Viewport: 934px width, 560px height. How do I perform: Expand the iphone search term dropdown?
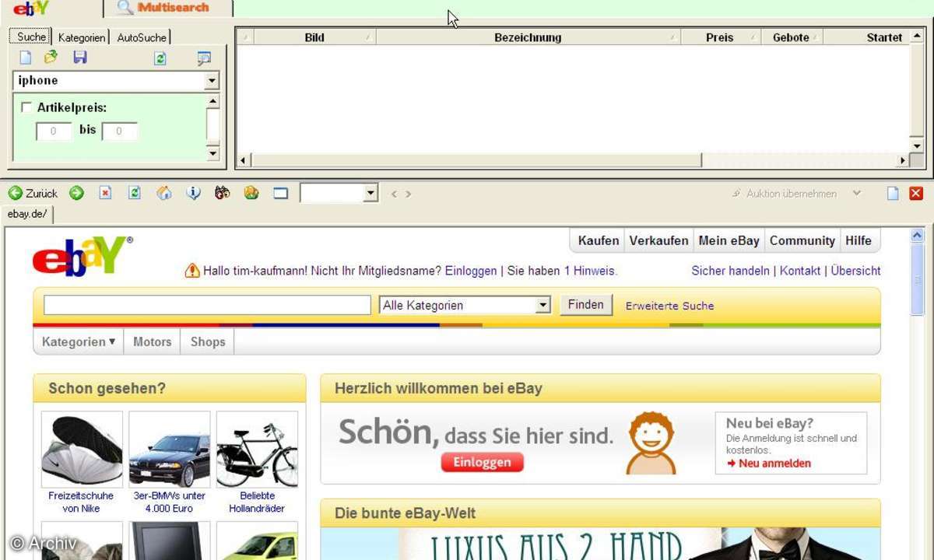click(x=212, y=81)
